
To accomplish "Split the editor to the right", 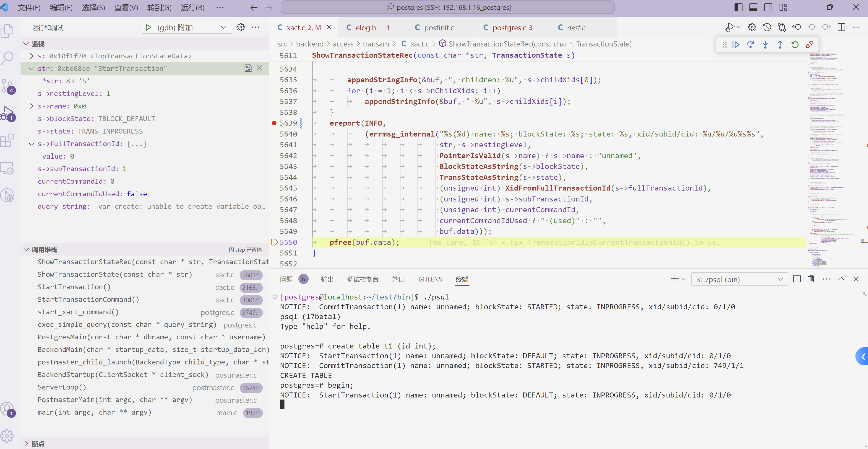I will tap(841, 27).
